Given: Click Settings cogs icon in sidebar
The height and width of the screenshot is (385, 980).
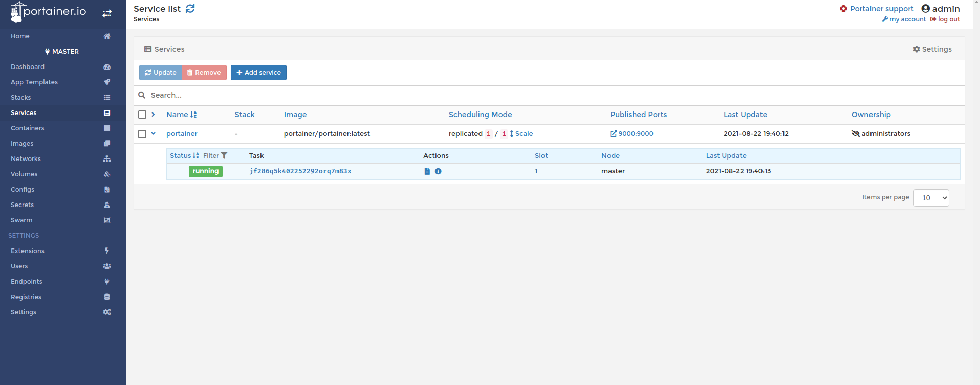Looking at the screenshot, I should coord(107,312).
